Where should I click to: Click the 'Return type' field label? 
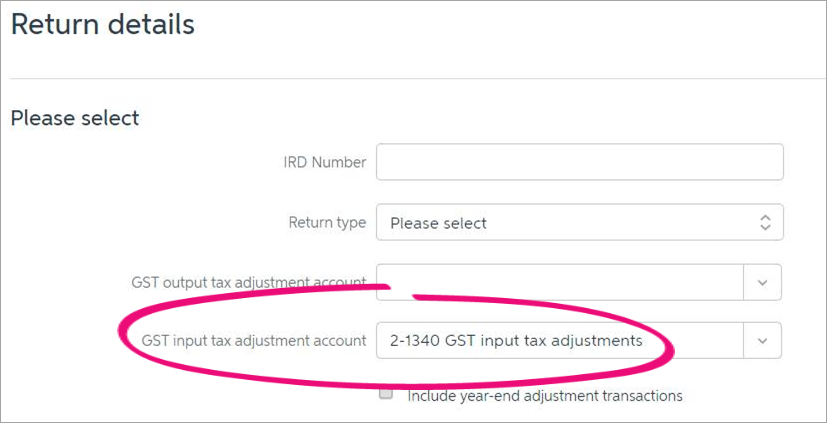coord(327,223)
